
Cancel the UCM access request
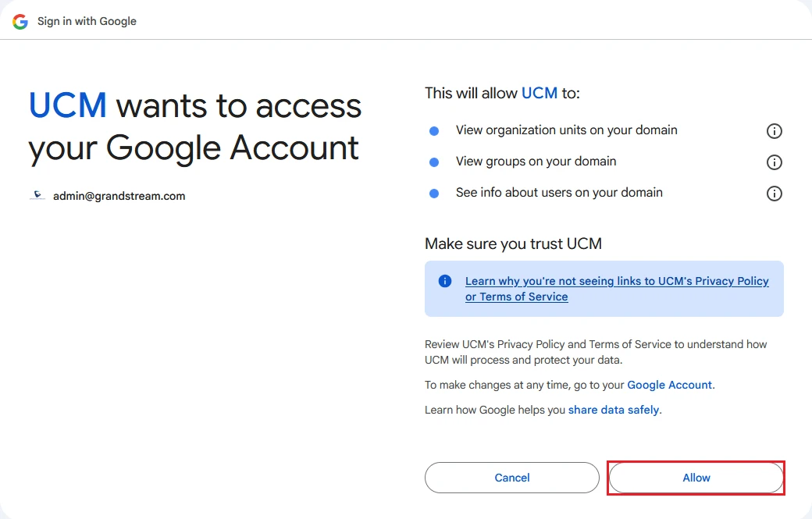(x=511, y=478)
